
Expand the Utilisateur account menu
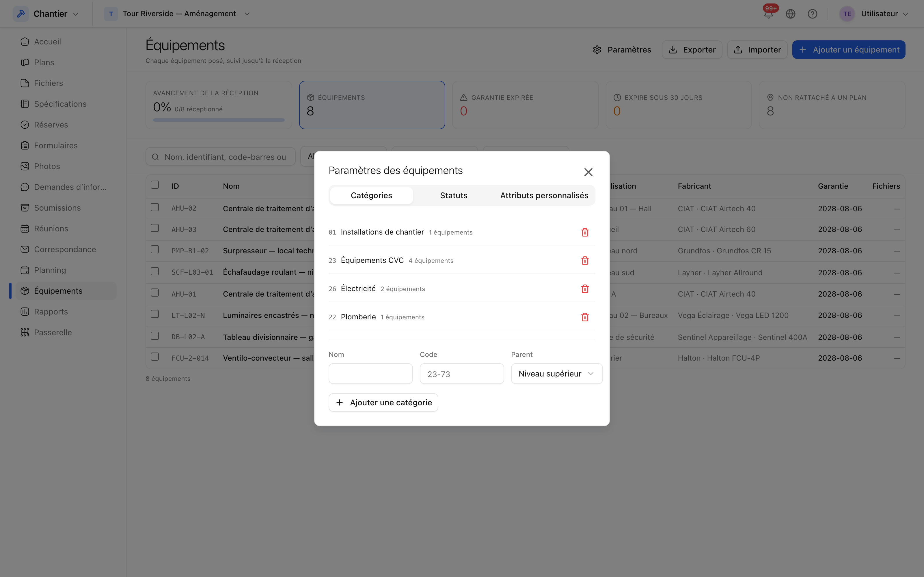pos(873,14)
